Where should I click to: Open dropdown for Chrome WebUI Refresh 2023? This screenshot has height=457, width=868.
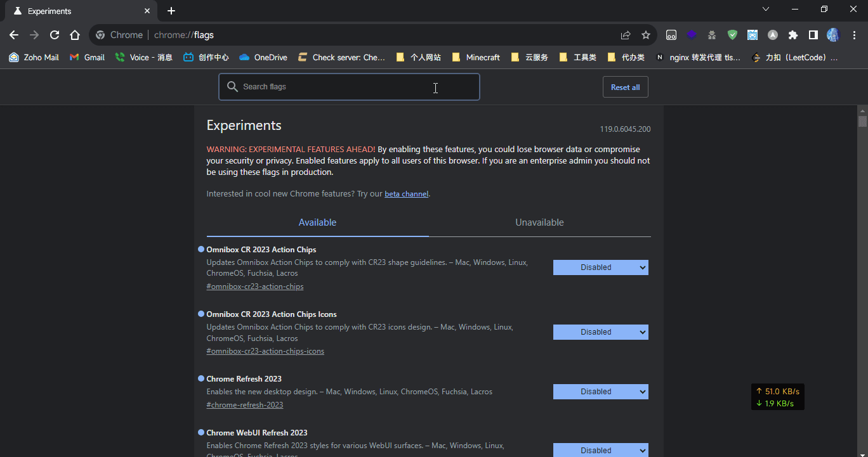pyautogui.click(x=601, y=450)
